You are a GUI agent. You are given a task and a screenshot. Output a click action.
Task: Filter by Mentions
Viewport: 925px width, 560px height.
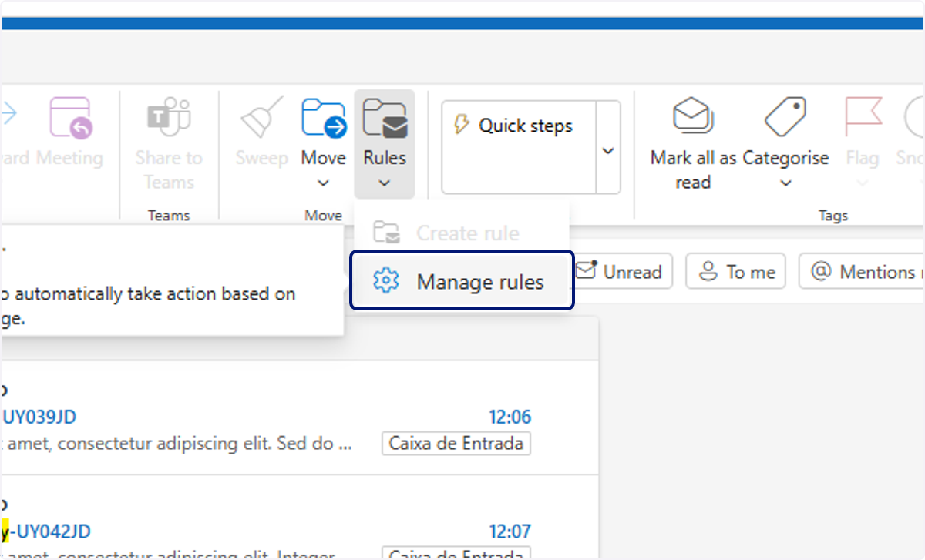[x=862, y=272]
